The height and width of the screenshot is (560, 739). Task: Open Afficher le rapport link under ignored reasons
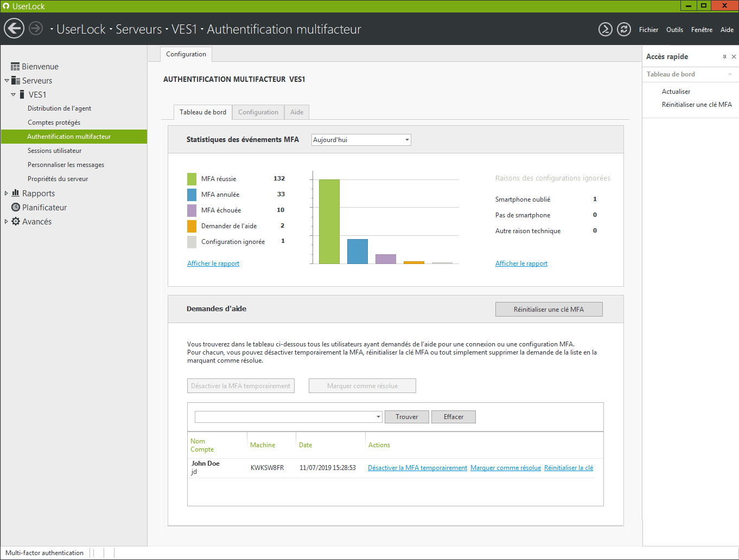tap(521, 263)
